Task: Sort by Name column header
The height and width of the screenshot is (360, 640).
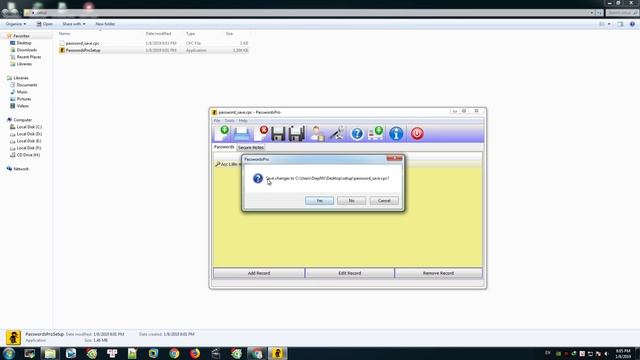Action: (64, 33)
